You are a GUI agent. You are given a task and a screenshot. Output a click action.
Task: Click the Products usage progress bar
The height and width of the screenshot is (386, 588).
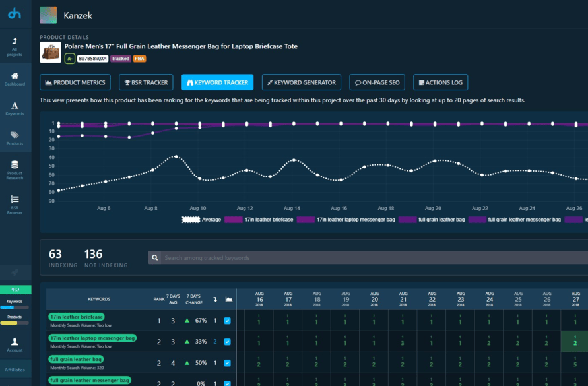tap(15, 323)
